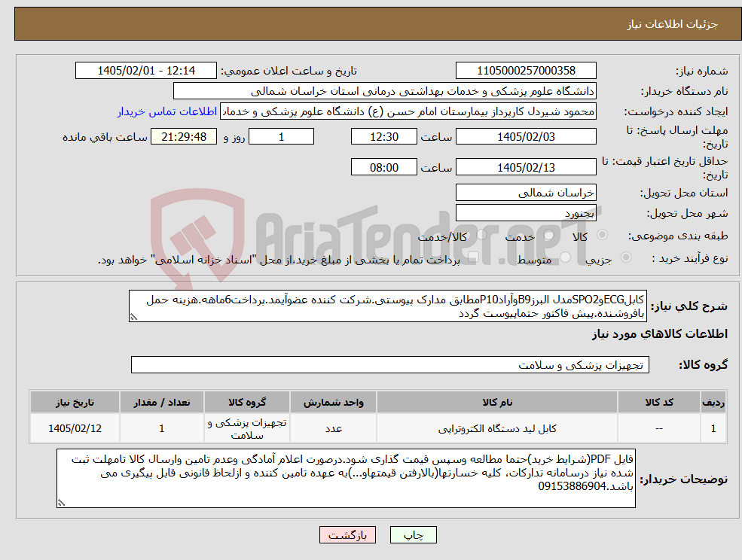Image resolution: width=742 pixels, height=560 pixels.
Task: Click the remaining days field showing 1
Action: pos(281,137)
